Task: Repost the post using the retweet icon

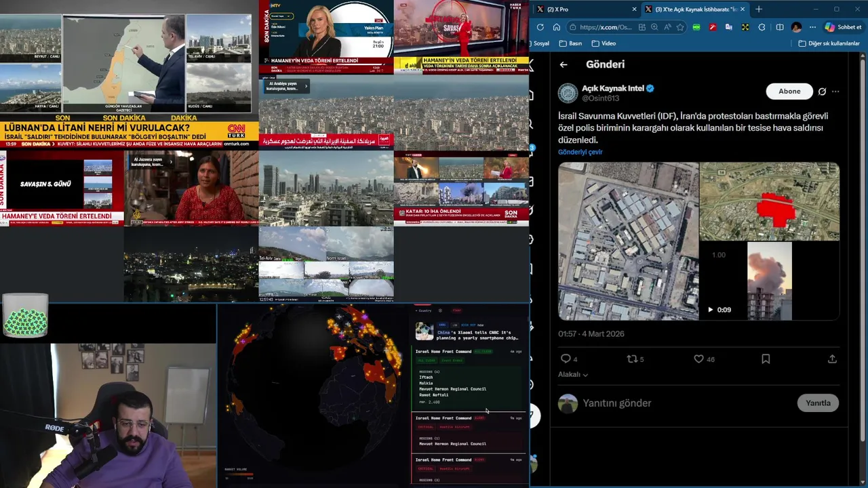Action: point(631,359)
